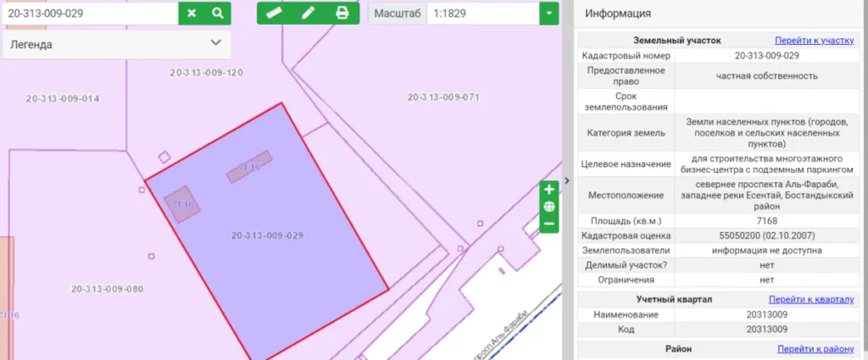Click highlighted parcel 20-313-009-029 label
This screenshot has width=868, height=360.
tap(267, 235)
